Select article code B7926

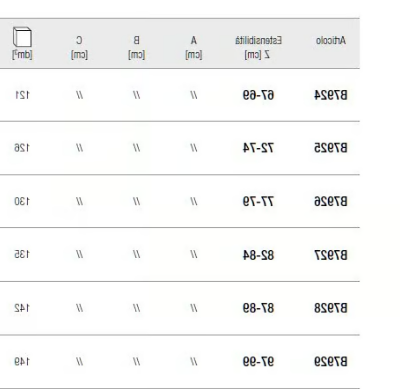click(331, 201)
